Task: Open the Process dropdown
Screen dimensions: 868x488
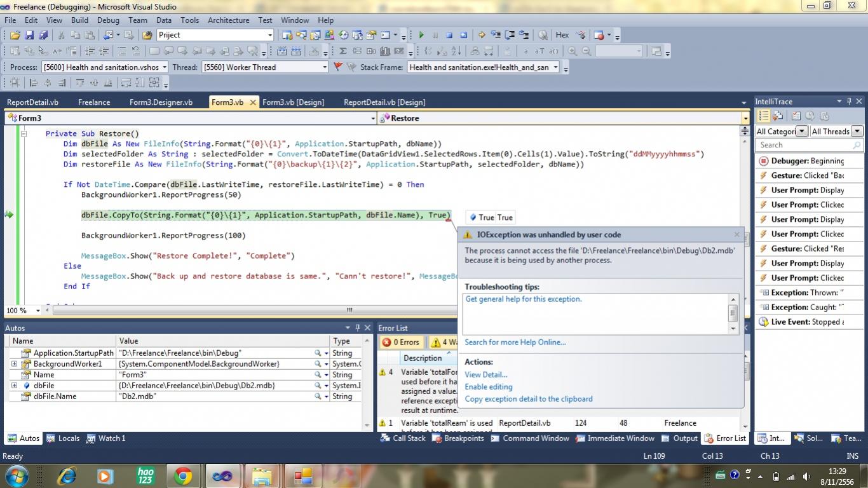Action: coord(164,67)
